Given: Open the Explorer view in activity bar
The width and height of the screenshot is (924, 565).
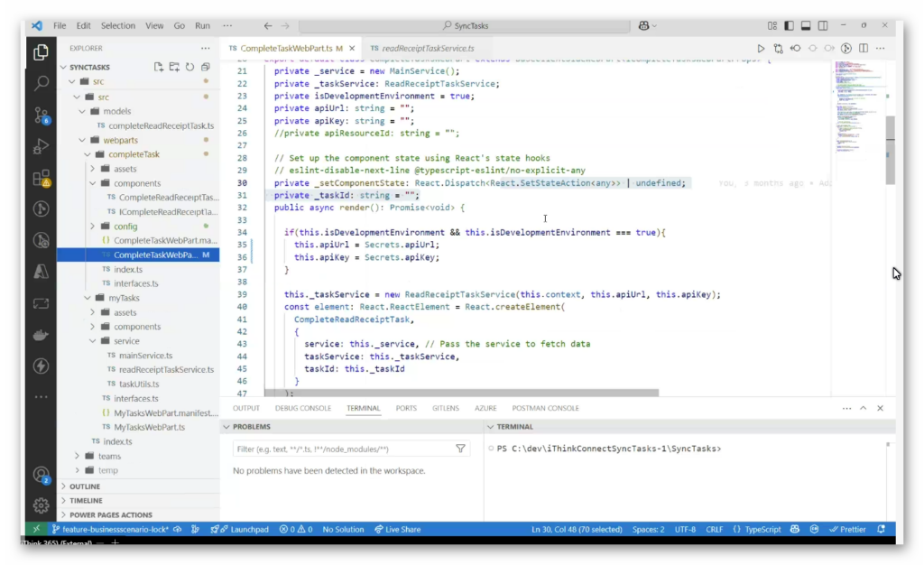Looking at the screenshot, I should (41, 52).
